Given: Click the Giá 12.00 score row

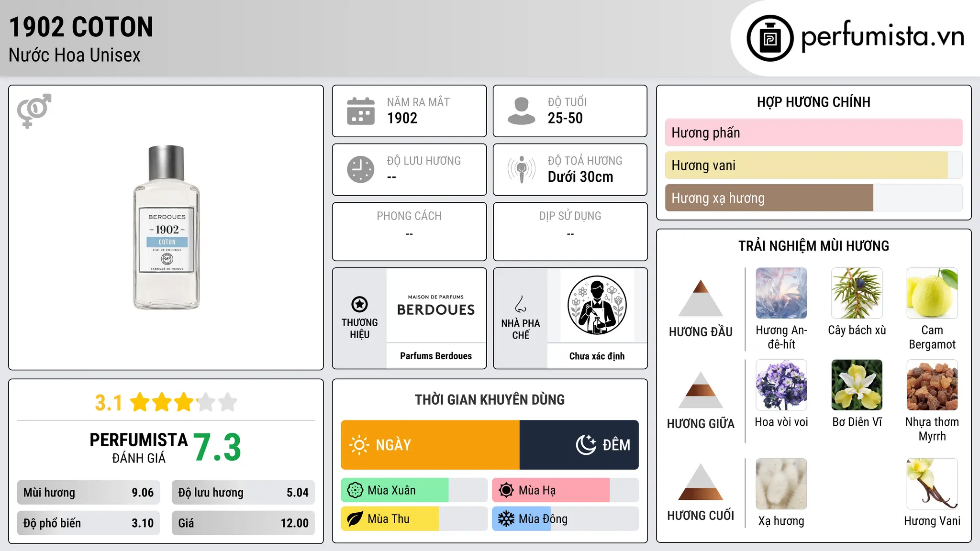Looking at the screenshot, I should click(x=243, y=523).
